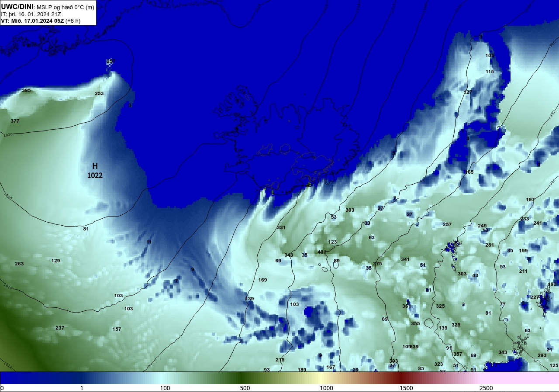Click the 1000 colorbar label
This screenshot has height=392, width=559.
pos(326,388)
